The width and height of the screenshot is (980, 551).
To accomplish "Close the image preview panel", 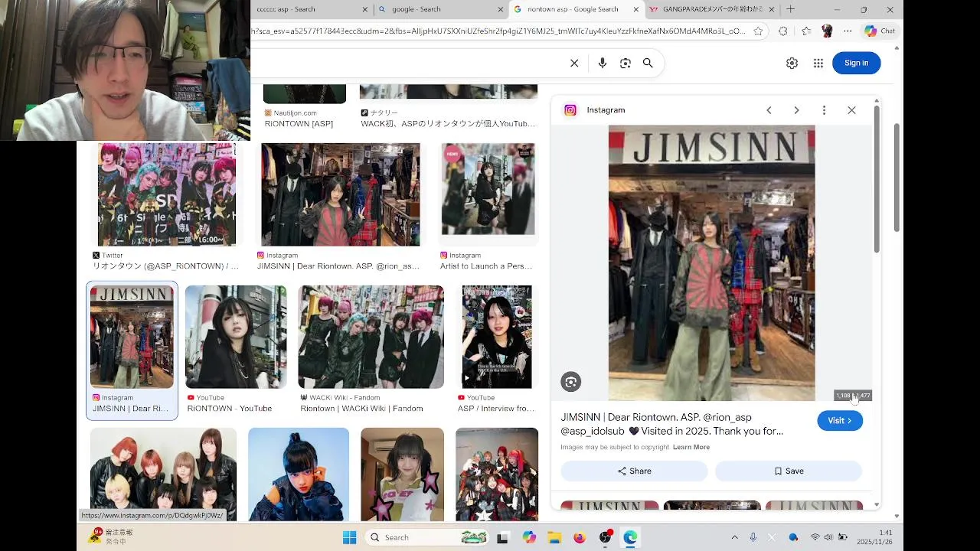I will coord(851,110).
